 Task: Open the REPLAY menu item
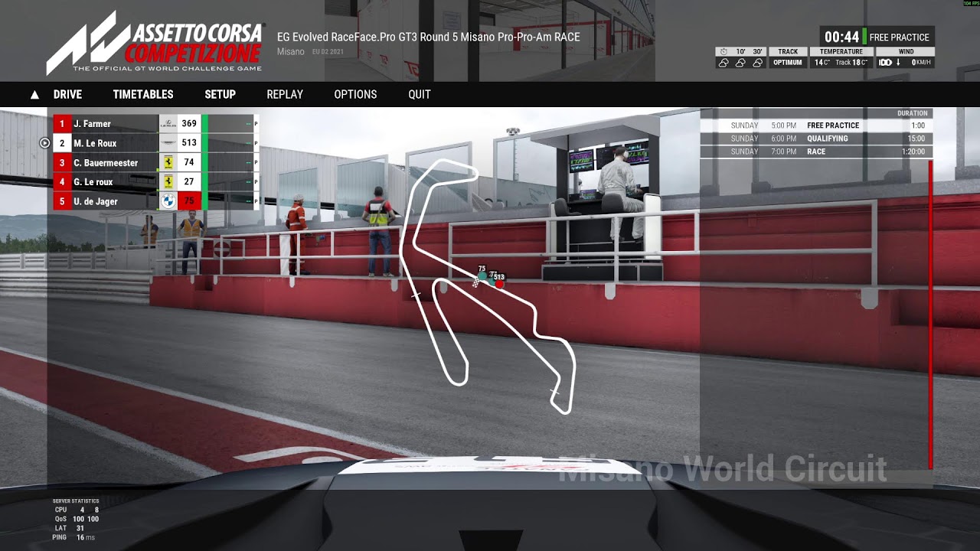[x=285, y=95]
